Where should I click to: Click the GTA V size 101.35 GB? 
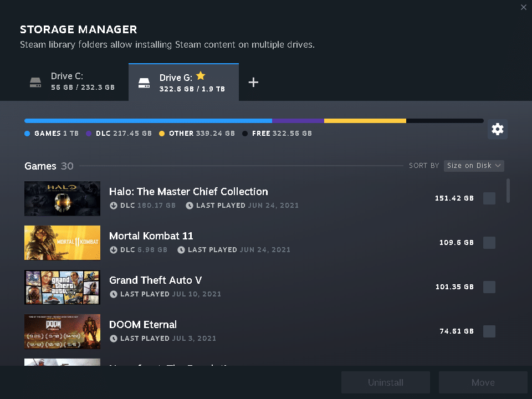click(454, 287)
